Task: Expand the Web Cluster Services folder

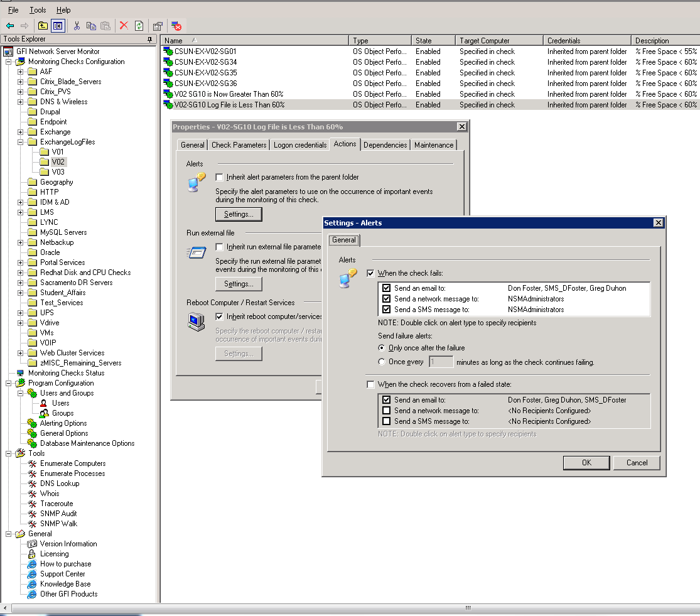Action: tap(20, 353)
